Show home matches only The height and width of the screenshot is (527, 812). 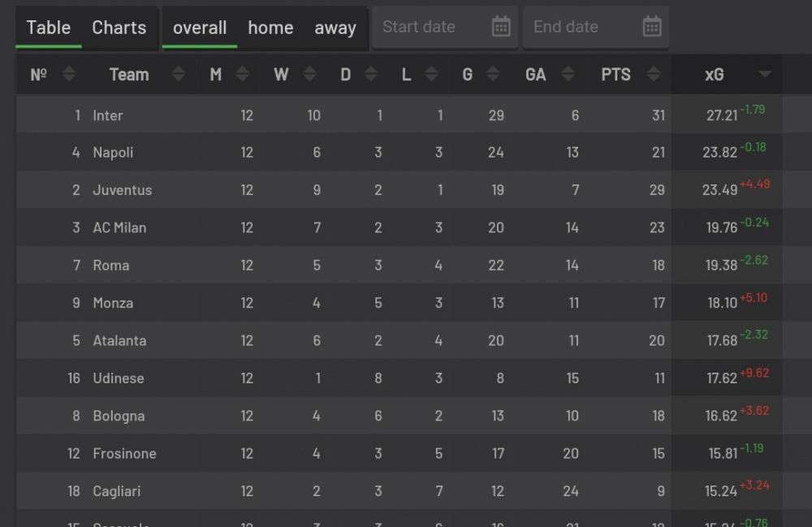tap(270, 28)
